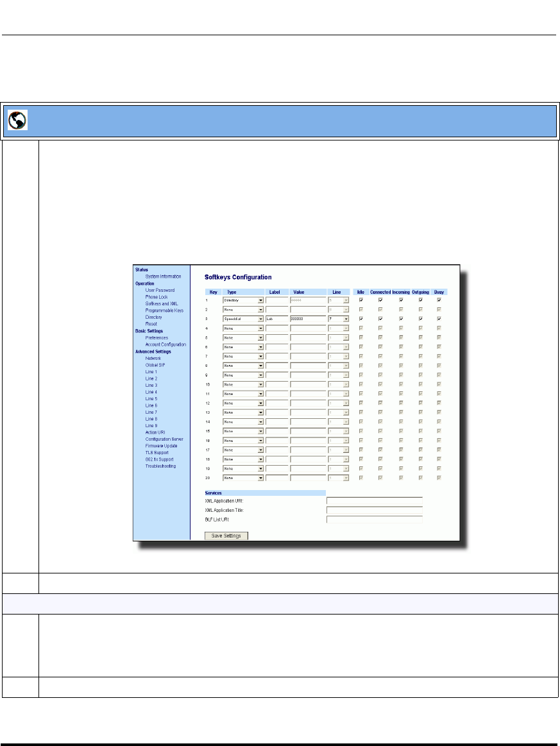Open 802.1x Support page
The height and width of the screenshot is (746, 560).
[159, 459]
